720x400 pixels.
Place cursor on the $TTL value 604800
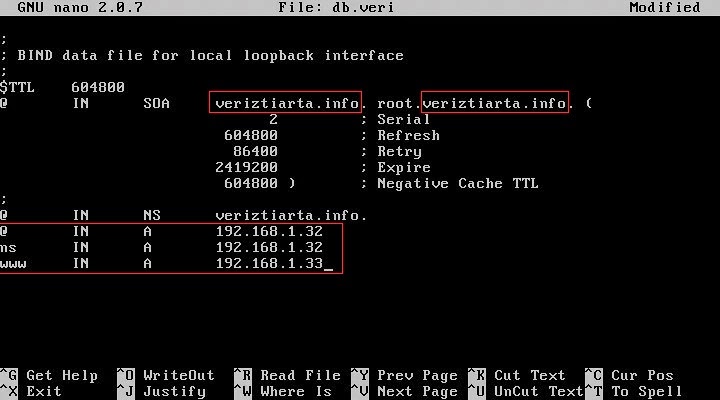98,87
